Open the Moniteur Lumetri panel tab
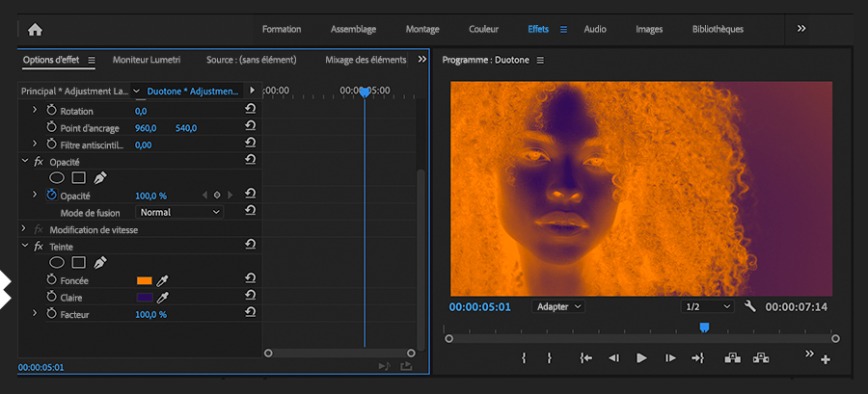868x394 pixels. click(x=148, y=60)
